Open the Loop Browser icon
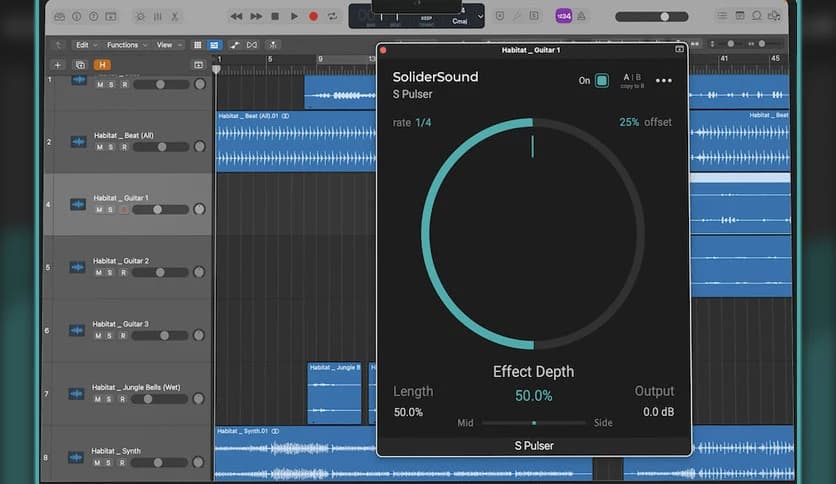The width and height of the screenshot is (836, 484). click(757, 16)
